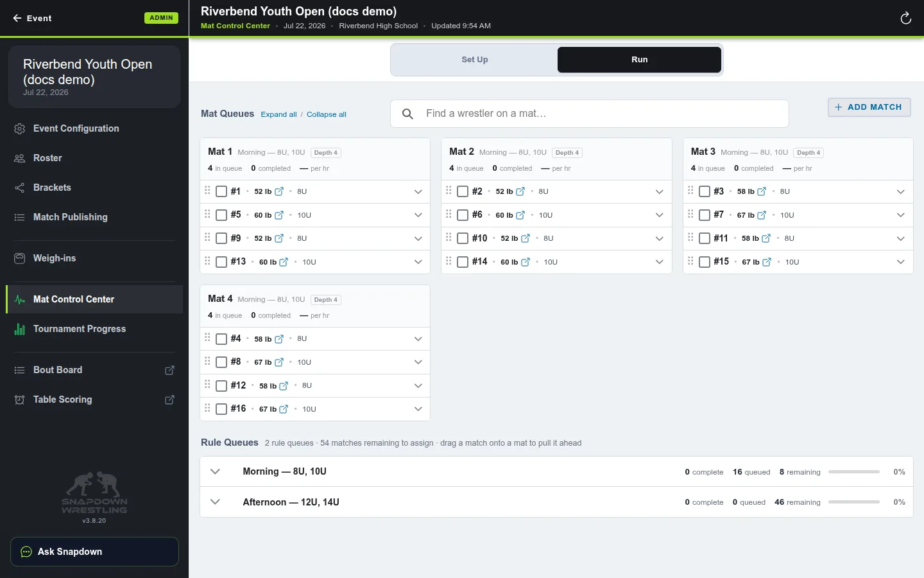Click the search magnifier icon

407,114
